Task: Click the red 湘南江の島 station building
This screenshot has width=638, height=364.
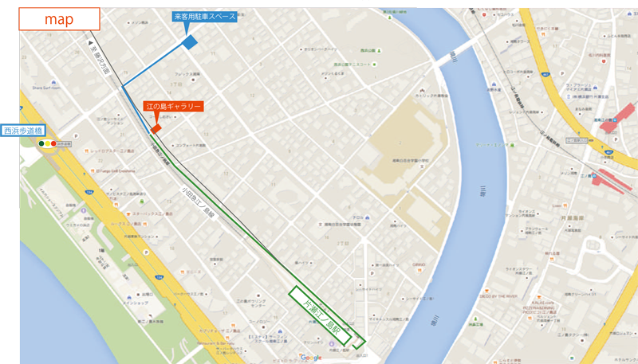Action: [617, 117]
